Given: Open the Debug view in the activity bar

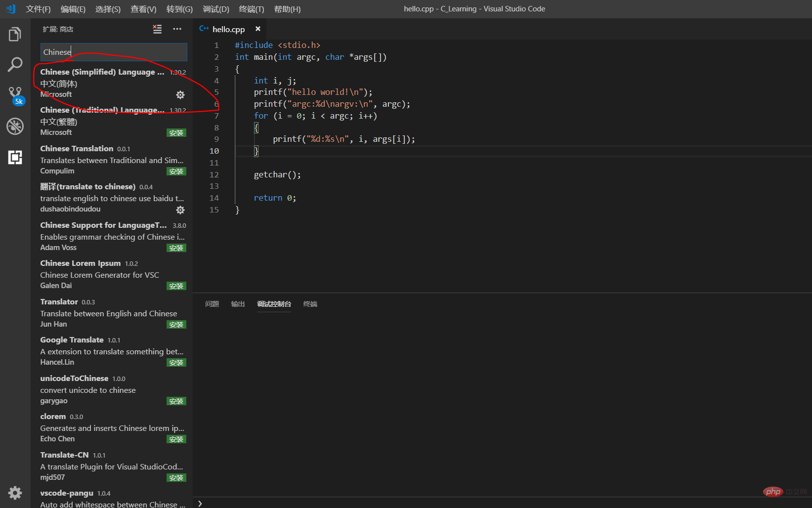Looking at the screenshot, I should coord(15,127).
